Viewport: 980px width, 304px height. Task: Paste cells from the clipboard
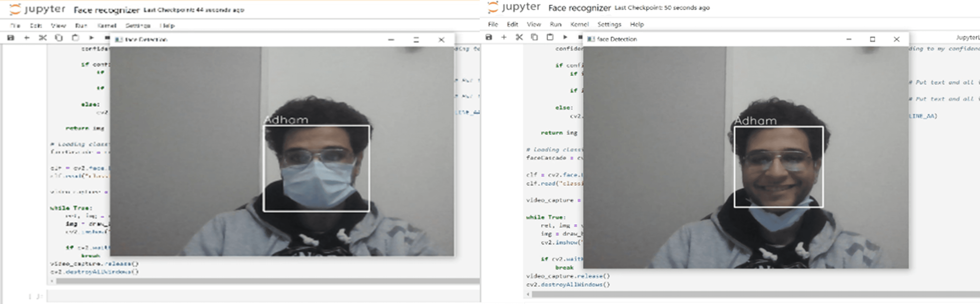pos(75,38)
